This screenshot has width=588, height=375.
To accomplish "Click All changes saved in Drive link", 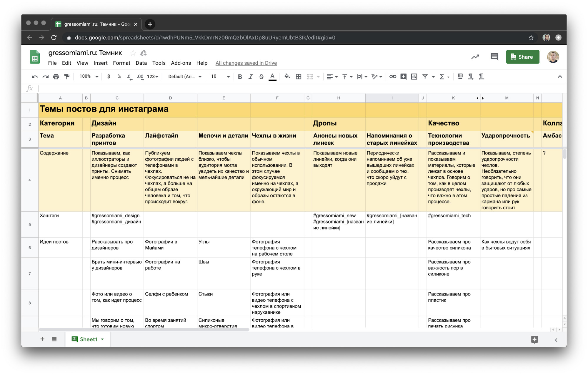I will 246,63.
